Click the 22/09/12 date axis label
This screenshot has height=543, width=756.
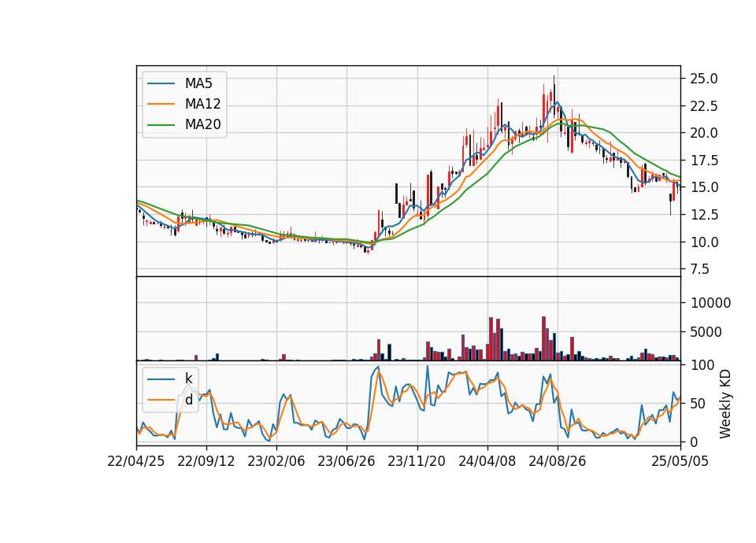point(206,461)
